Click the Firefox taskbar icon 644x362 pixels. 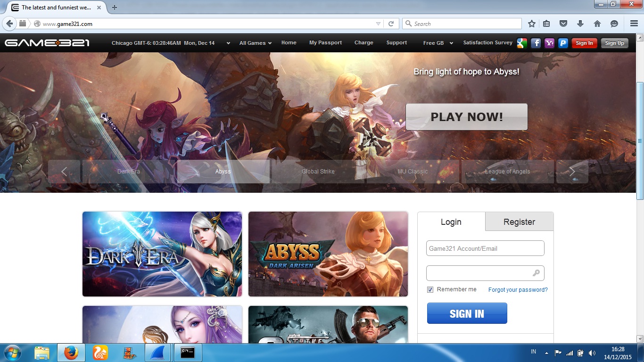[x=71, y=353]
